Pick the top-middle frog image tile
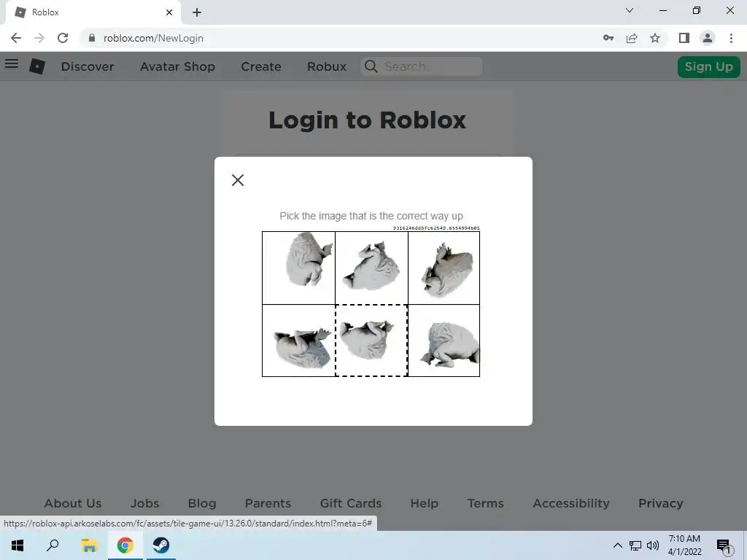This screenshot has height=560, width=747. click(x=371, y=268)
